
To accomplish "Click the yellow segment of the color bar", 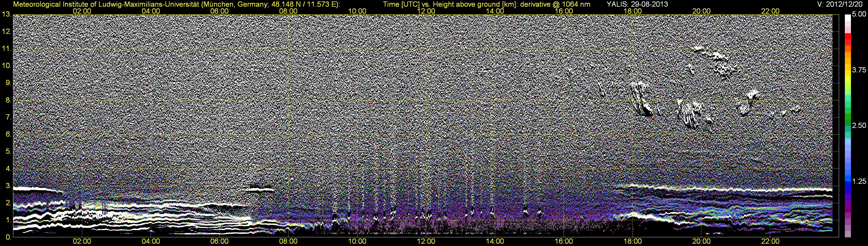I will coord(848,74).
